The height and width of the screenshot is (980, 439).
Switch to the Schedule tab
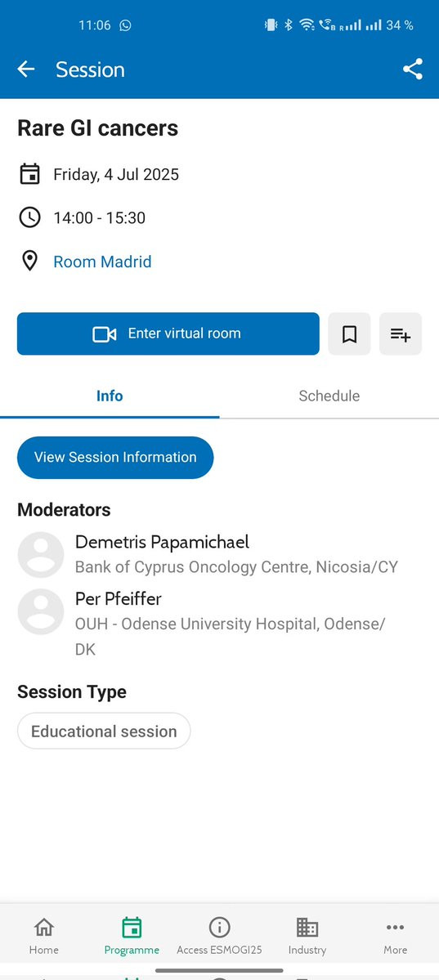[x=329, y=396]
